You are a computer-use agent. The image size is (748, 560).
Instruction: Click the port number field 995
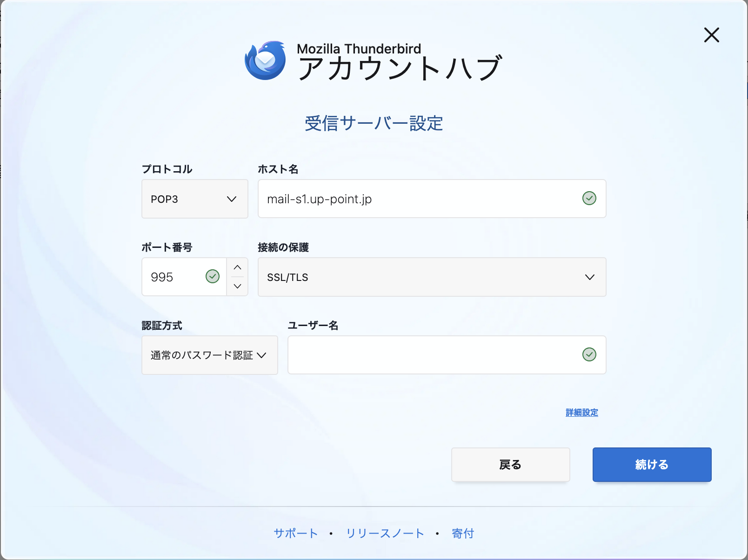pyautogui.click(x=184, y=277)
